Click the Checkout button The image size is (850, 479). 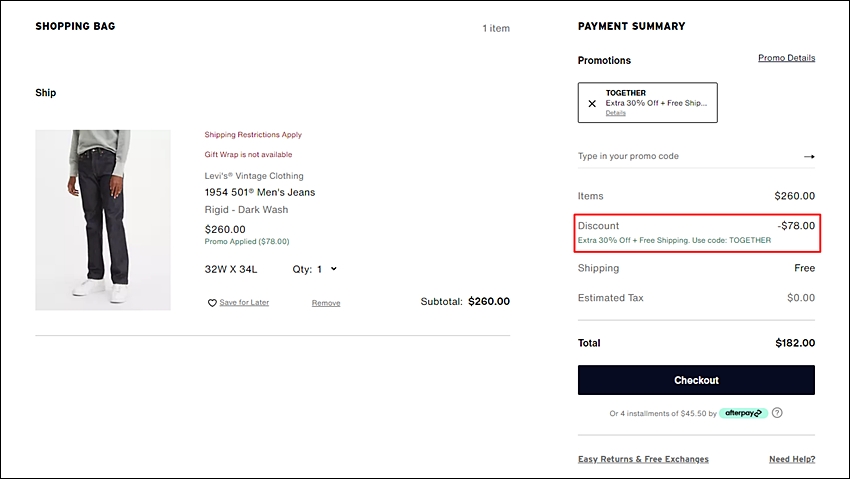click(696, 380)
